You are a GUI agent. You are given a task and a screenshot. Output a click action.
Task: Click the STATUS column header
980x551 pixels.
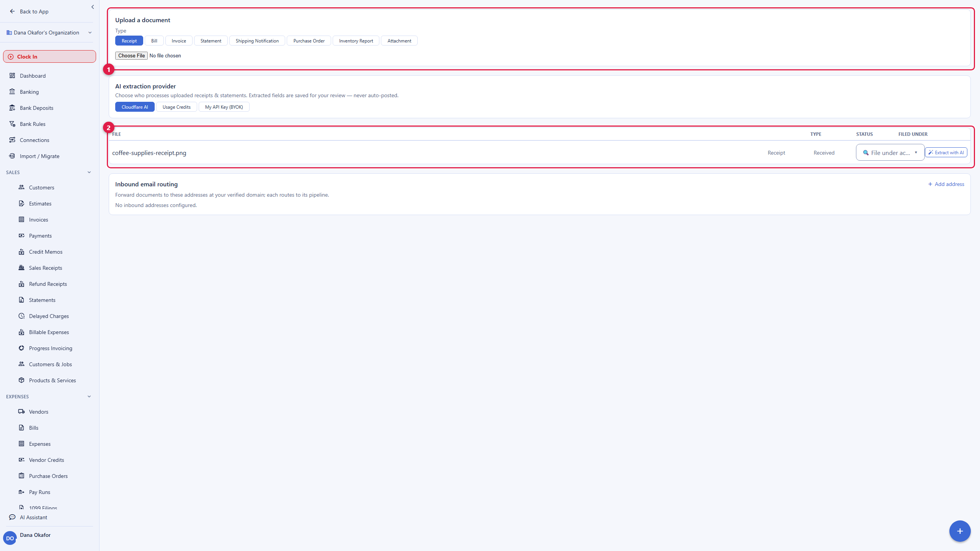[x=864, y=134]
